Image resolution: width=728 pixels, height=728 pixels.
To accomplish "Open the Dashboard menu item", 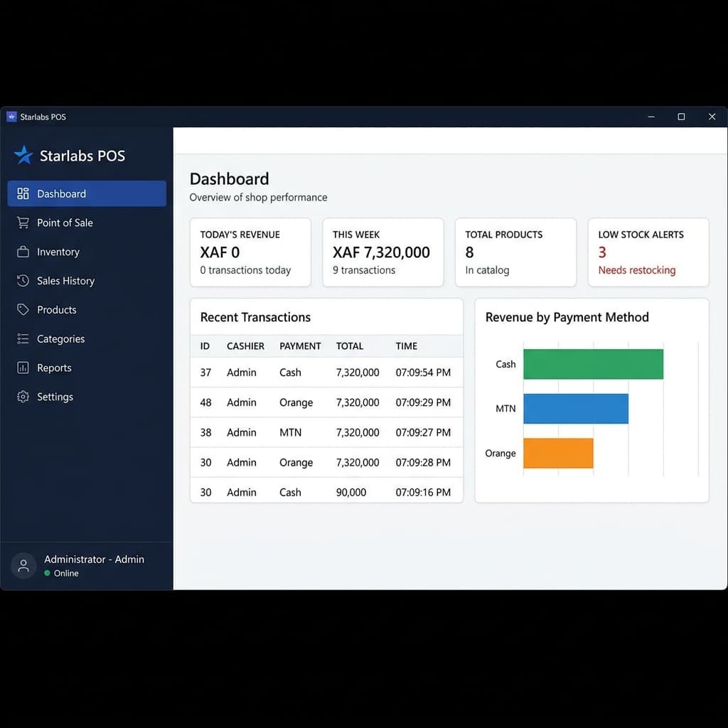I will [87, 193].
